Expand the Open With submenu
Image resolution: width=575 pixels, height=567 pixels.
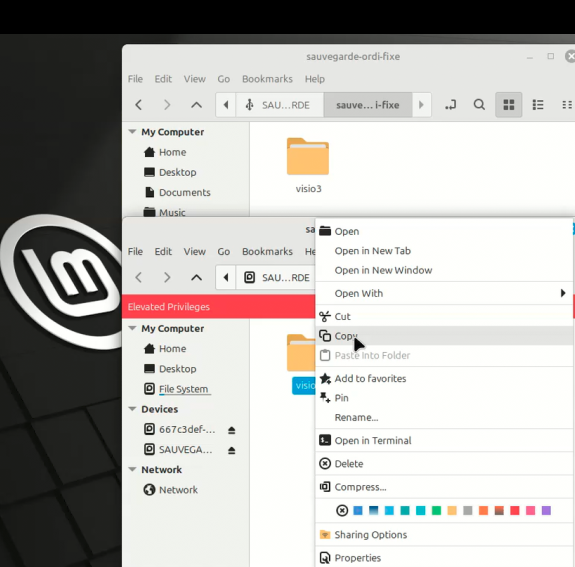[x=444, y=293]
